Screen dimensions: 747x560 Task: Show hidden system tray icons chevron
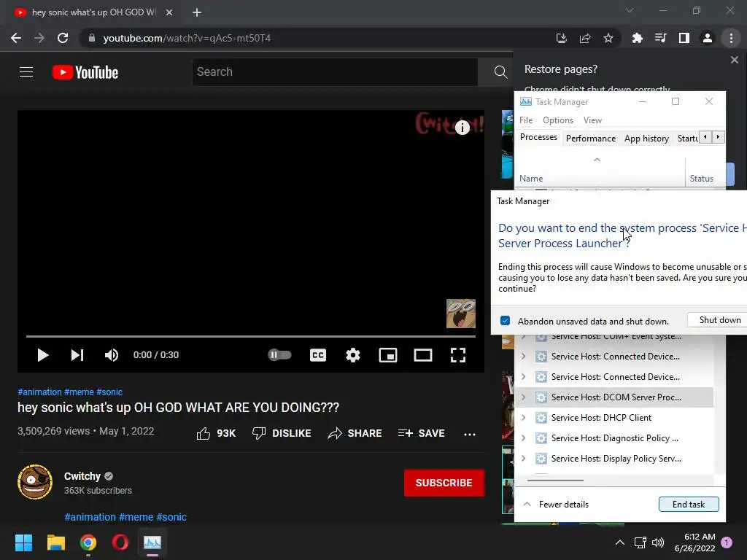click(x=620, y=542)
